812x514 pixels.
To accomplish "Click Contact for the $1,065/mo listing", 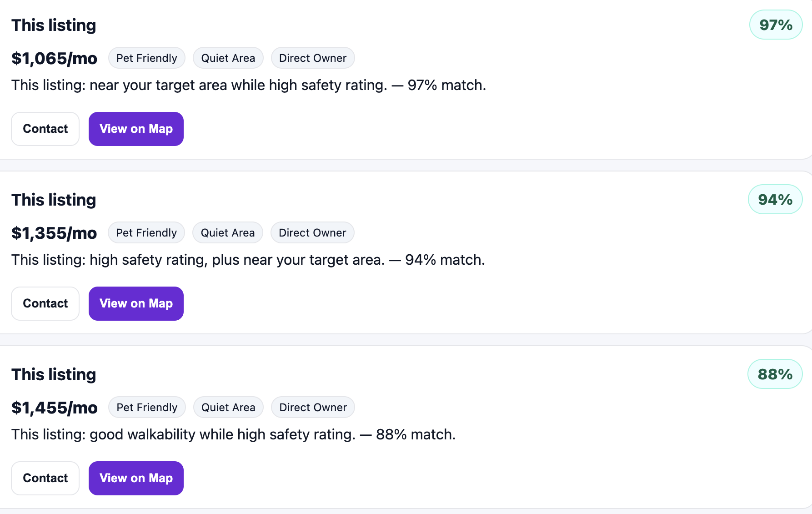I will click(x=45, y=129).
